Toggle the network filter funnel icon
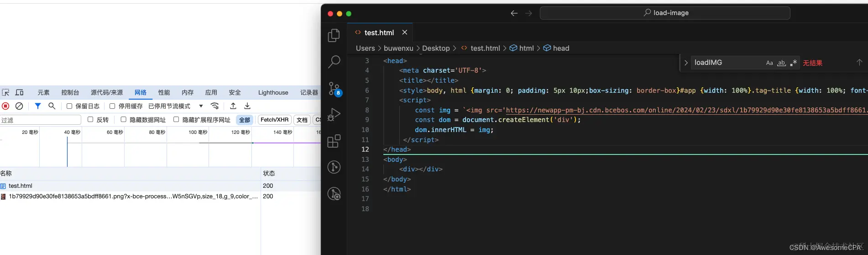 click(x=38, y=106)
